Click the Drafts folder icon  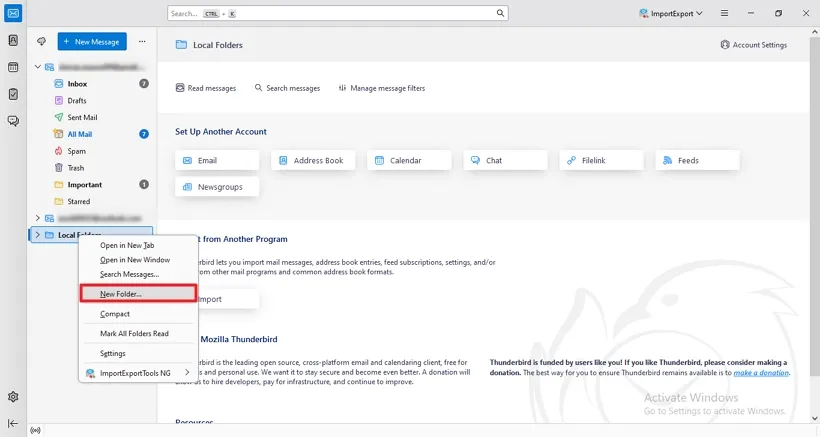coord(59,100)
